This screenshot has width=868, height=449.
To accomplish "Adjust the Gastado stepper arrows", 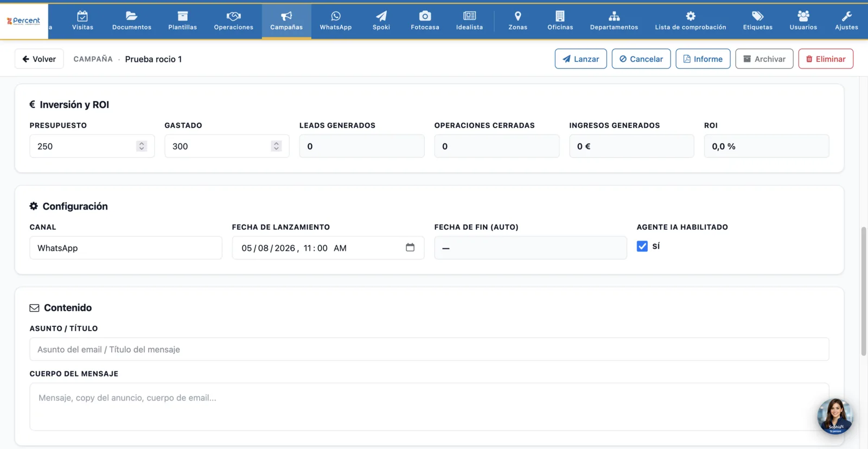I will (x=276, y=146).
